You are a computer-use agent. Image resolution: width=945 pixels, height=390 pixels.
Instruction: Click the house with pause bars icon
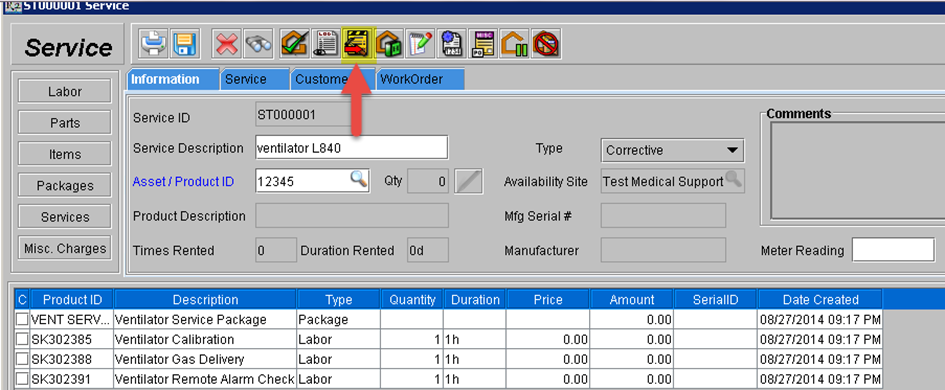click(x=515, y=44)
